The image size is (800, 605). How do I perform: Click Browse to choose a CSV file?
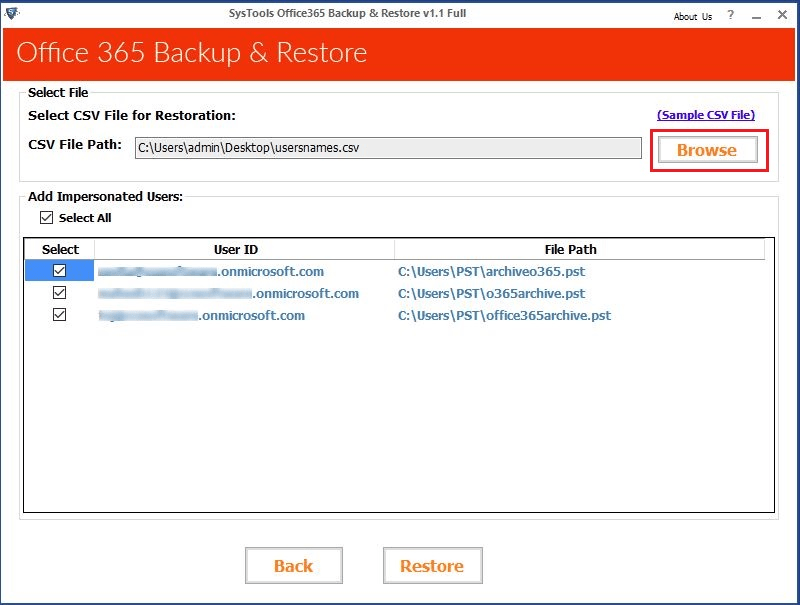[707, 150]
